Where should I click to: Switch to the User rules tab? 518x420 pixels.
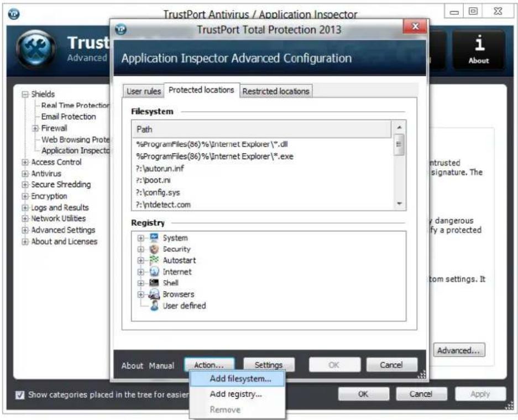(144, 92)
